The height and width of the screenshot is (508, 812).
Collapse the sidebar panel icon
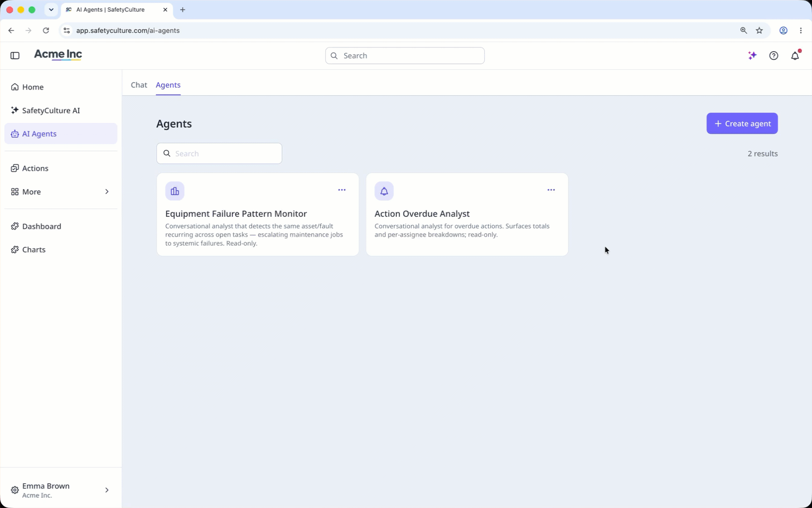point(15,56)
